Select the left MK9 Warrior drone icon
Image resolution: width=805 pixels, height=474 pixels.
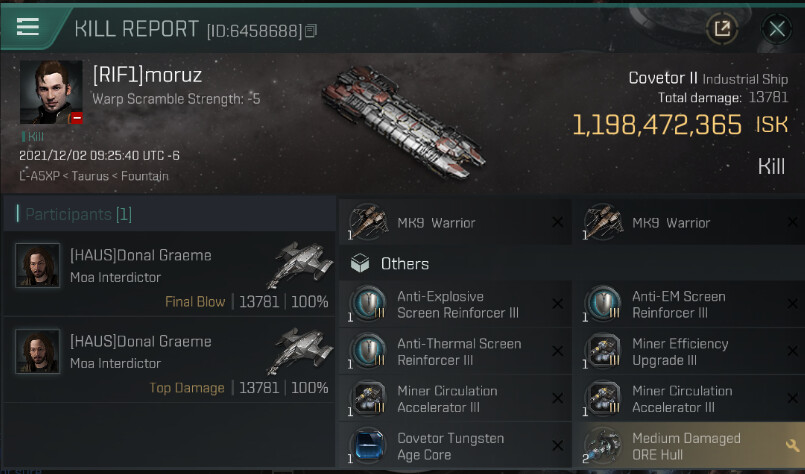tap(369, 222)
